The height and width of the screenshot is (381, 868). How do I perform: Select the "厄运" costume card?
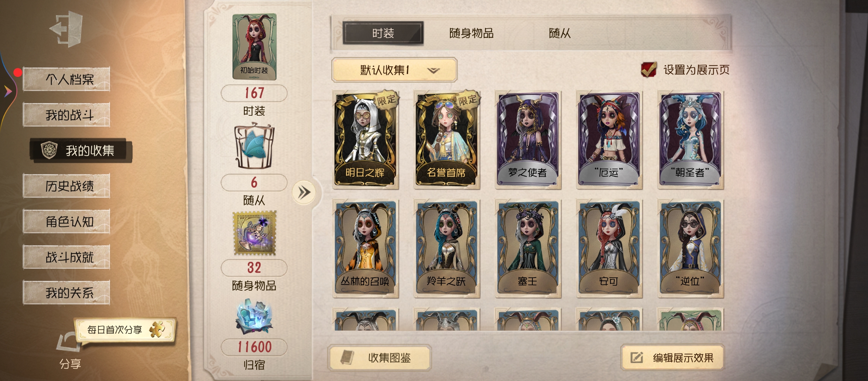(609, 140)
